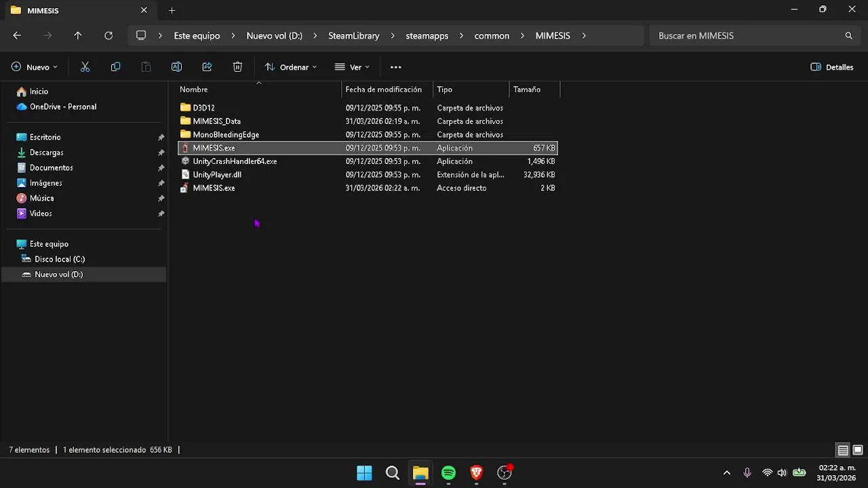The image size is (868, 488).
Task: Click the Share toolbar icon
Action: click(x=207, y=67)
